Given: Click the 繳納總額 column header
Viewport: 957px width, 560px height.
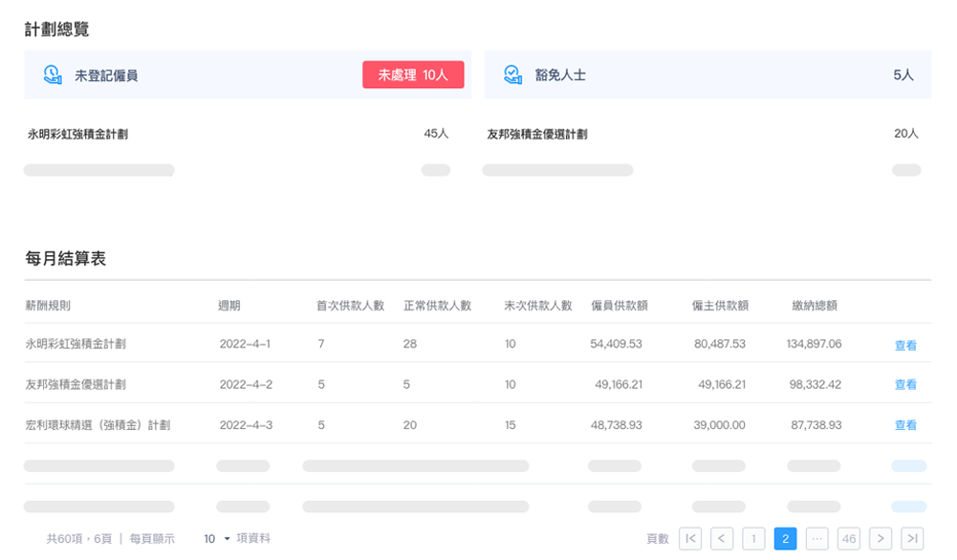Looking at the screenshot, I should [x=815, y=306].
